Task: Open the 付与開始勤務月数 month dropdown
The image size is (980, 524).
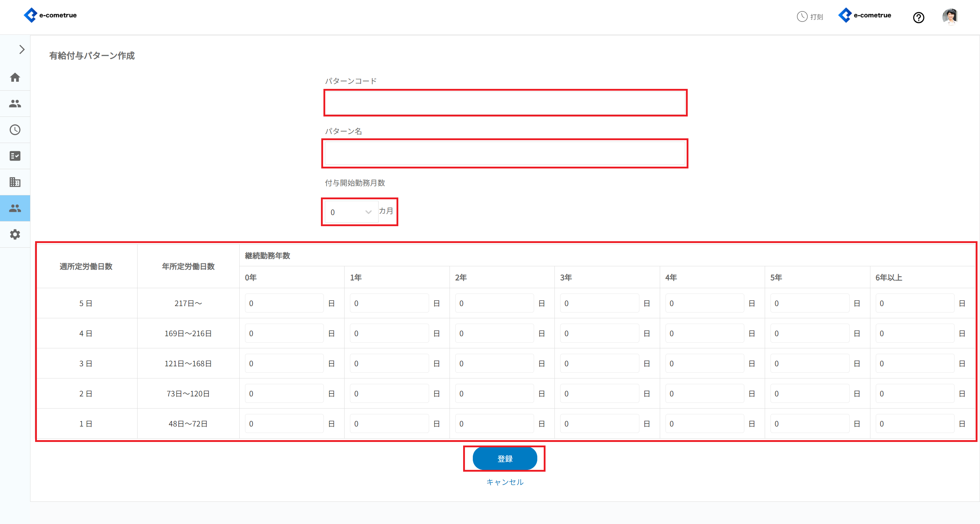Action: 351,212
